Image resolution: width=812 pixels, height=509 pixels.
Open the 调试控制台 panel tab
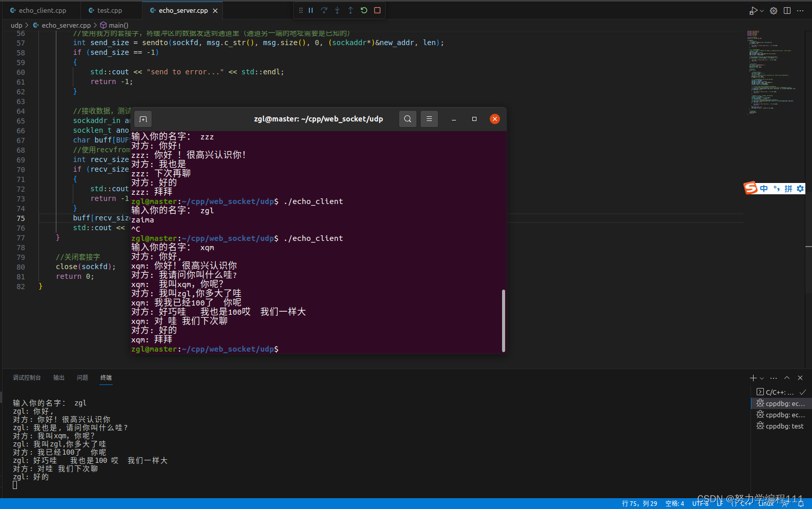pyautogui.click(x=27, y=378)
